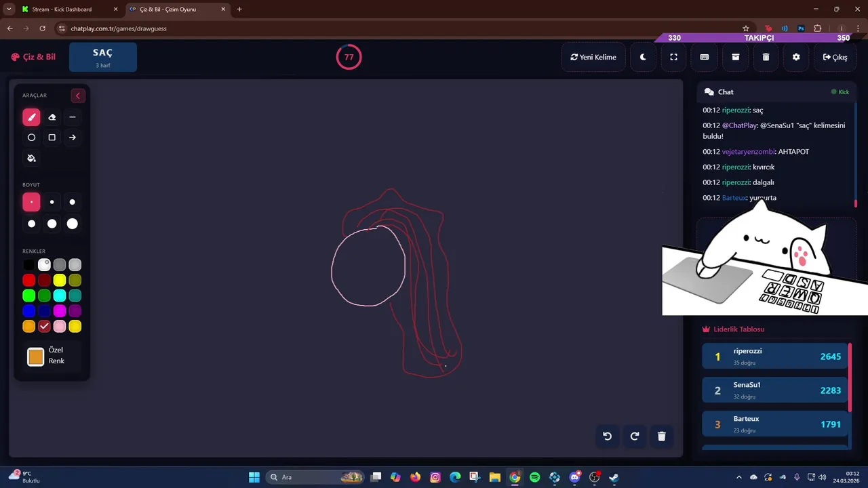The width and height of the screenshot is (868, 488).
Task: Open settings with the gear icon
Action: click(796, 57)
